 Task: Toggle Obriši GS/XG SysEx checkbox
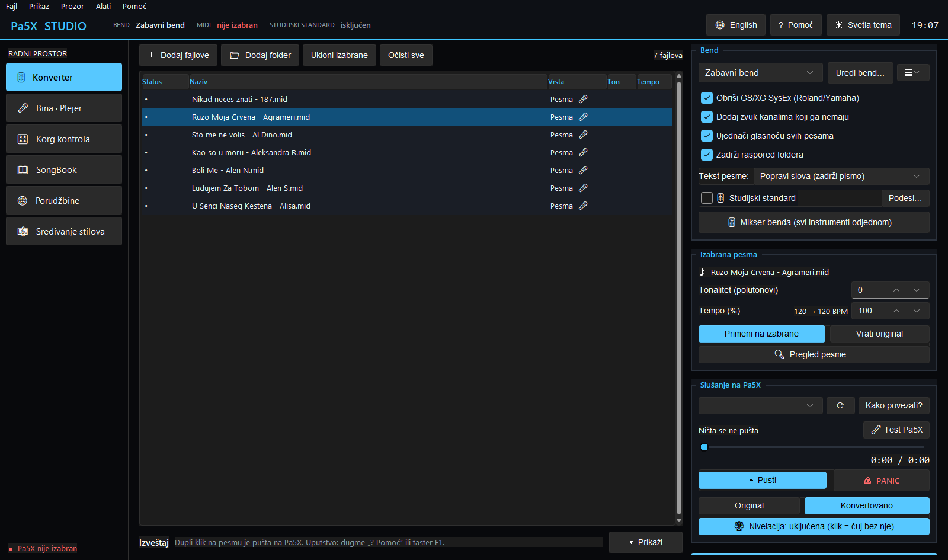pyautogui.click(x=707, y=98)
